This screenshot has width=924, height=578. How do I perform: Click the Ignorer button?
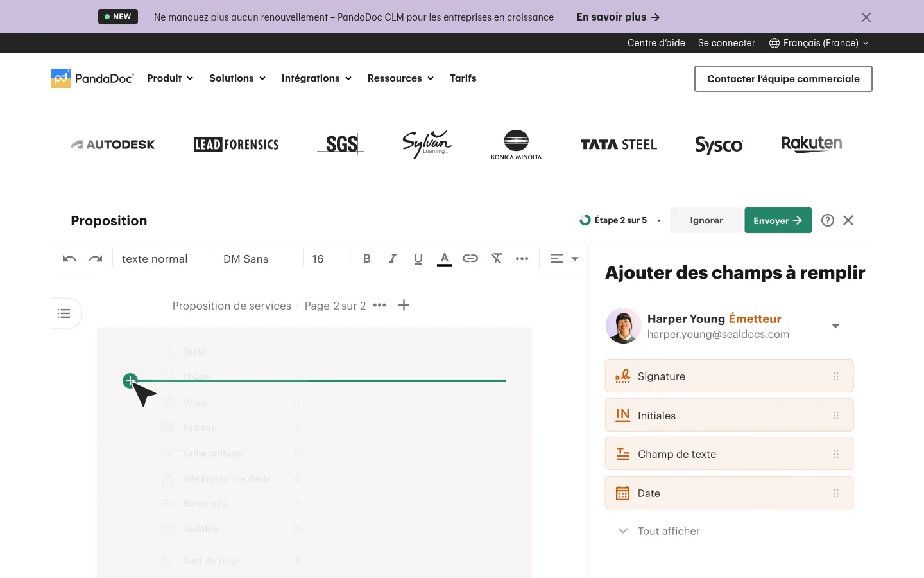click(x=706, y=220)
